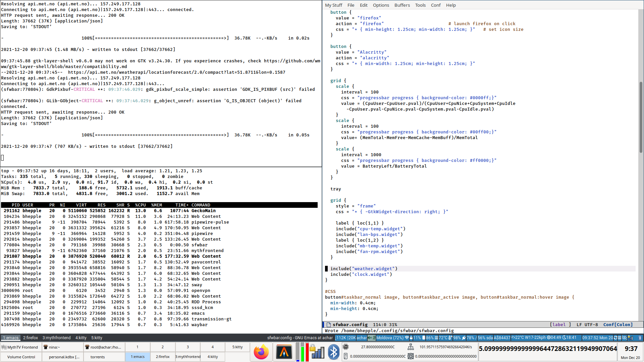Click pager button 2 in sfwbar

(x=163, y=347)
